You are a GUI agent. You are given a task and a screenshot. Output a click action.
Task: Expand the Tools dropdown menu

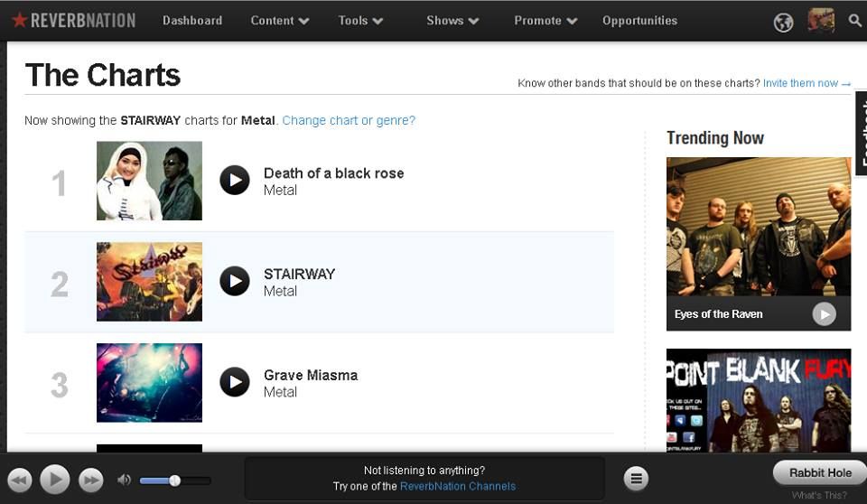360,21
